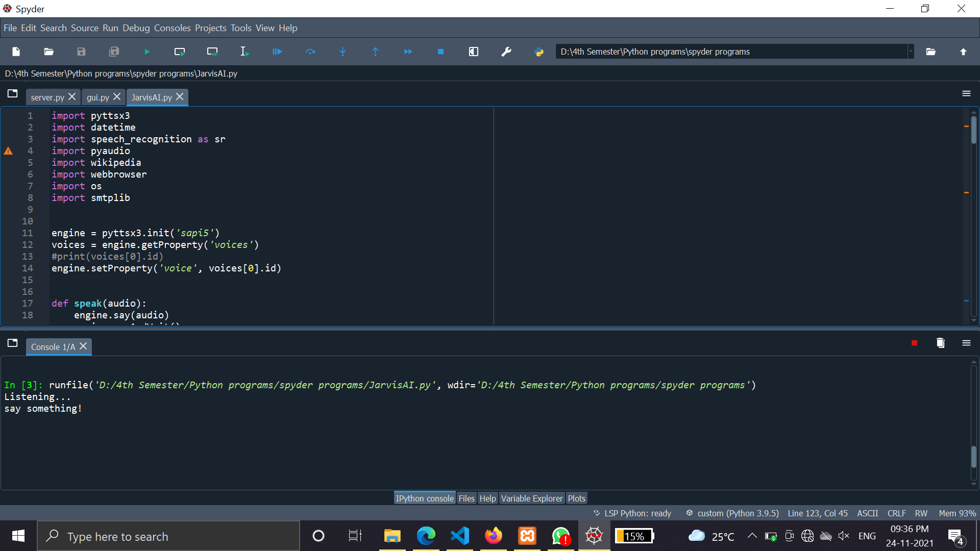Image resolution: width=980 pixels, height=551 pixels.
Task: Switch to the Help pane tab
Action: pos(487,498)
